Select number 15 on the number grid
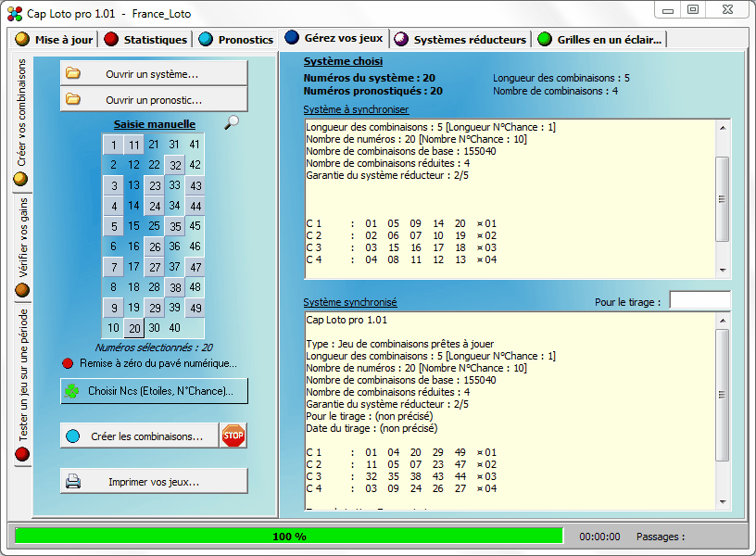This screenshot has height=556, width=756. point(133,226)
